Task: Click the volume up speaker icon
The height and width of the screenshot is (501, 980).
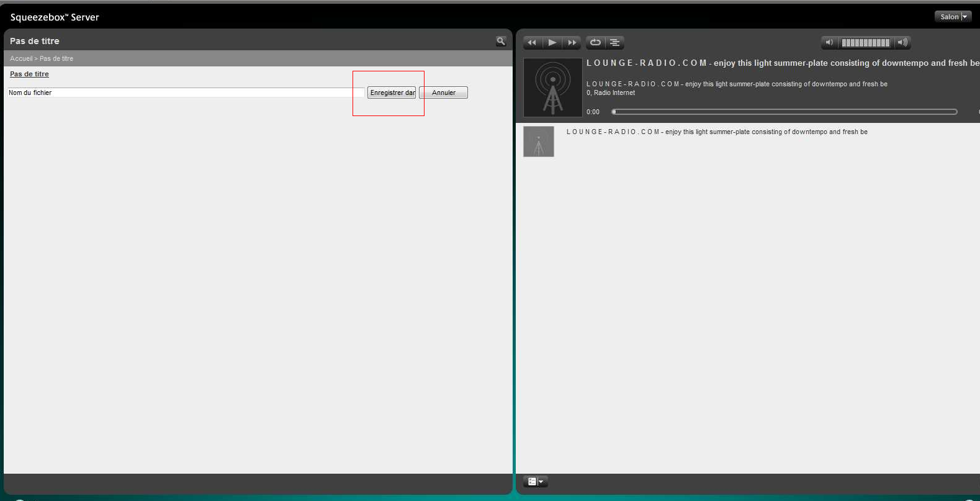Action: tap(902, 43)
